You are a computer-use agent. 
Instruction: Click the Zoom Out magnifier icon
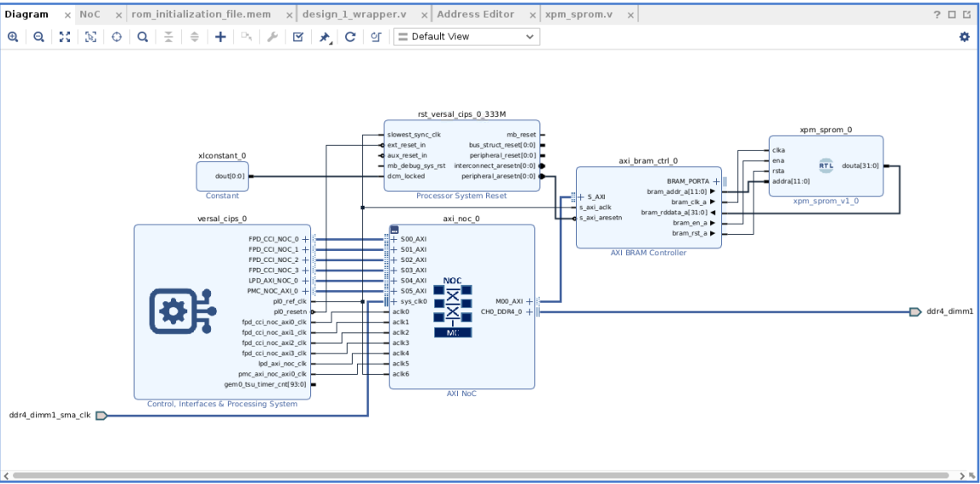[x=38, y=38]
